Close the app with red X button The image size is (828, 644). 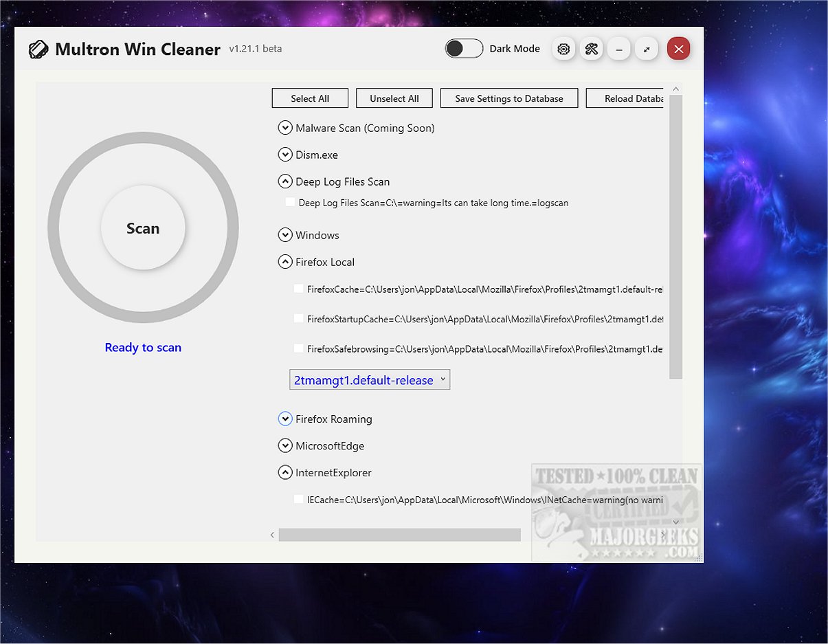[x=679, y=49]
